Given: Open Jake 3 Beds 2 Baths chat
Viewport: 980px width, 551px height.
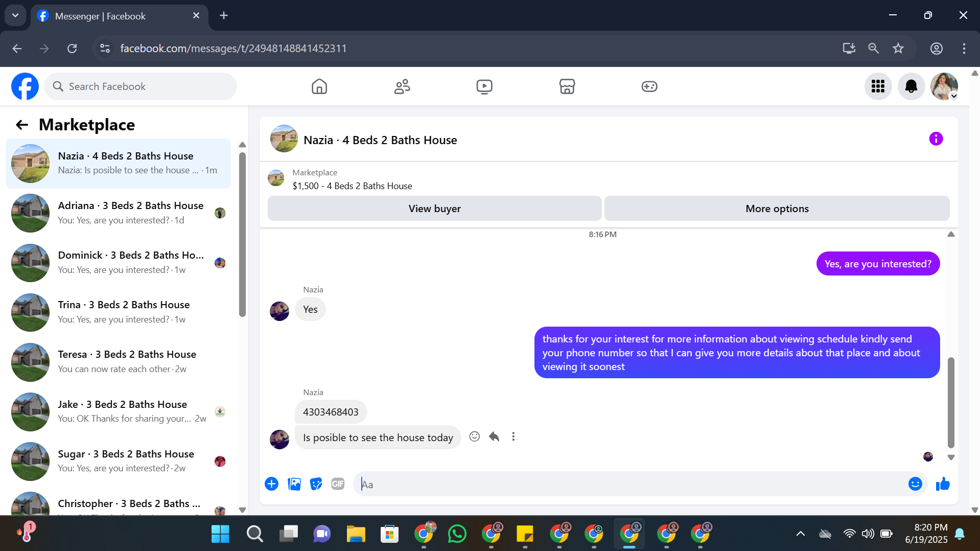Looking at the screenshot, I should 118,411.
